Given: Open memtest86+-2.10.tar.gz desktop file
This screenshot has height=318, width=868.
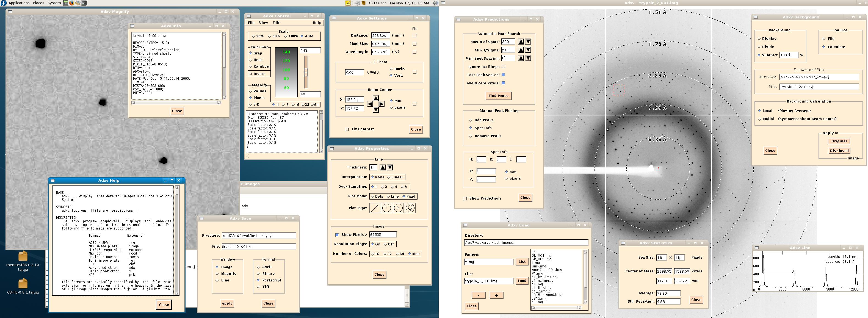Looking at the screenshot, I should (23, 261).
